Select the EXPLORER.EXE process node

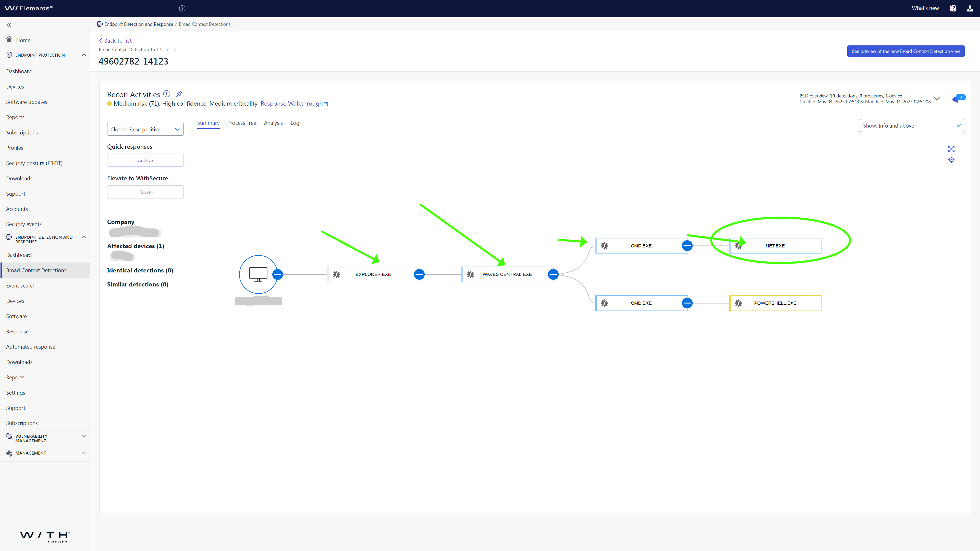tap(373, 274)
